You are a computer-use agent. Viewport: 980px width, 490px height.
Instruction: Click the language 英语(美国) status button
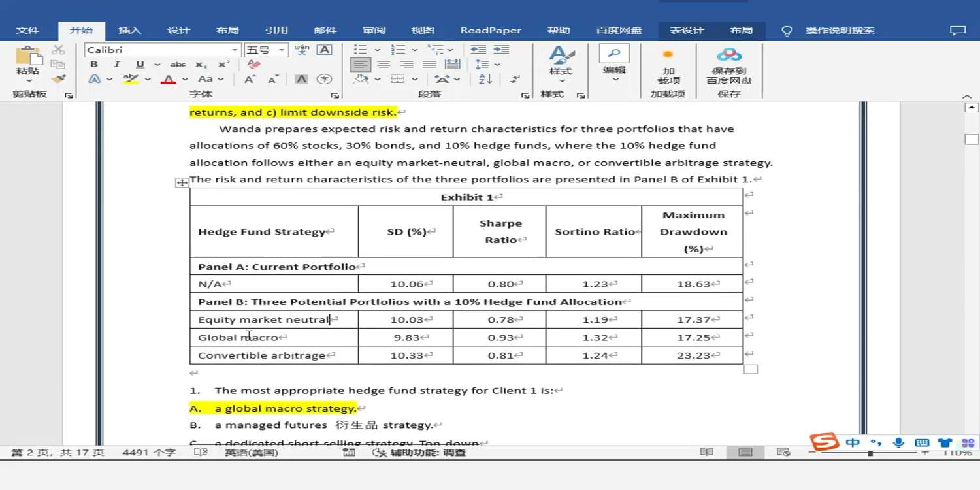[x=252, y=452]
